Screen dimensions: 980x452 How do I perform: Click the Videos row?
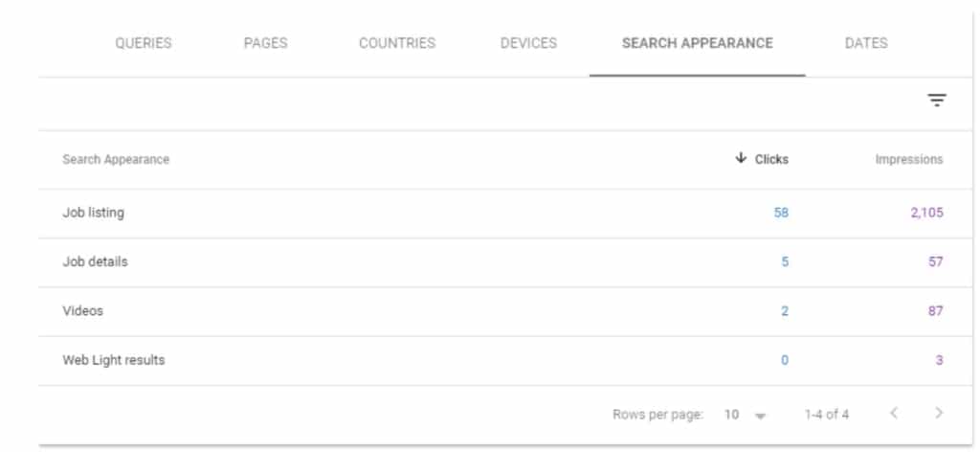(83, 311)
